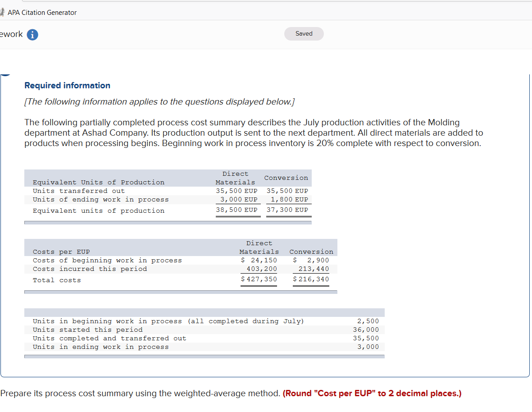Select the $216,340 conversion total
532x412 pixels.
click(x=311, y=279)
